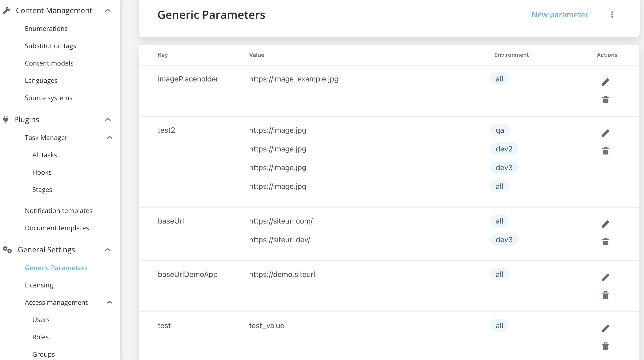Image resolution: width=644 pixels, height=360 pixels.
Task: Open the Generic Parameters page
Action: (x=56, y=268)
